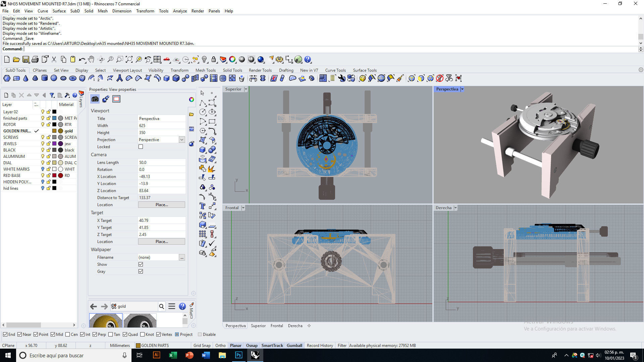This screenshot has width=644, height=362.
Task: Select the Text object tool in sidebar
Action: click(203, 206)
